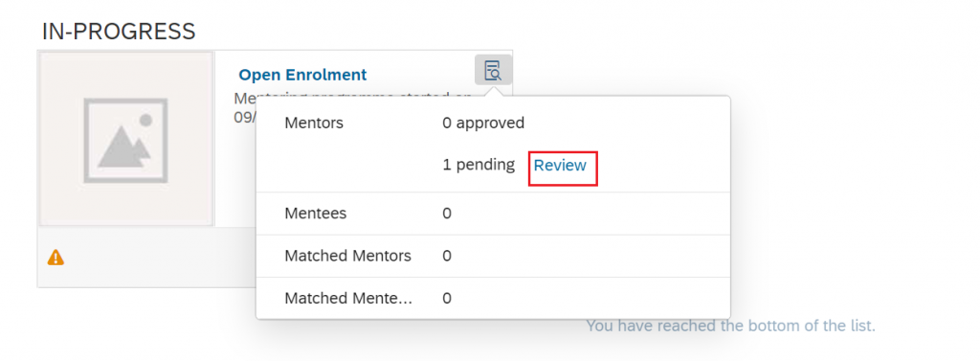Click the "1 pending" mentors text
The width and height of the screenshot is (980, 361).
tap(479, 165)
